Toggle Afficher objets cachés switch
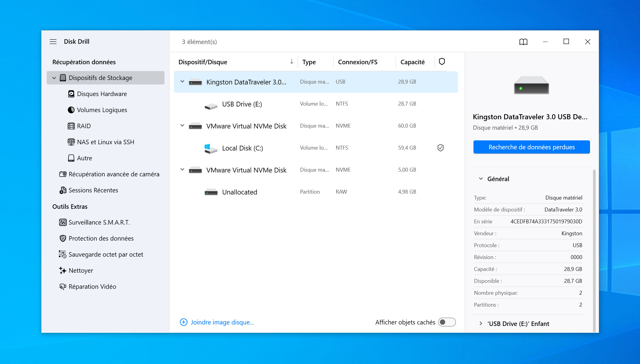The width and height of the screenshot is (640, 364). (x=447, y=322)
